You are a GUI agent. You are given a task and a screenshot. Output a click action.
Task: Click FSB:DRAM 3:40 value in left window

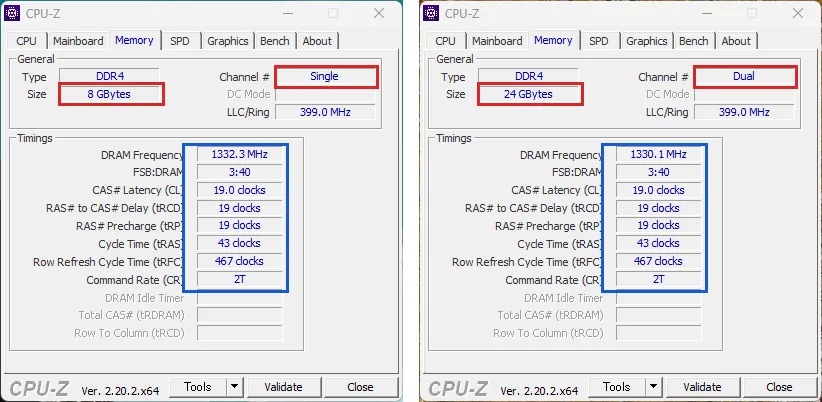pos(240,172)
